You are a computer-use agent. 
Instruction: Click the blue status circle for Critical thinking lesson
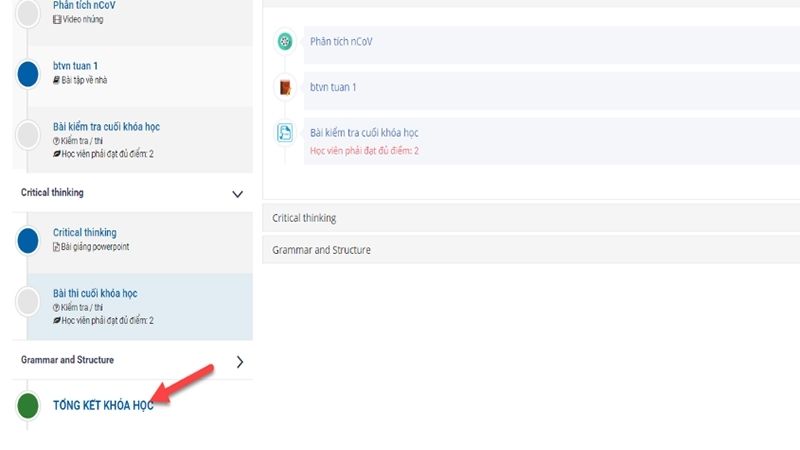click(x=28, y=240)
